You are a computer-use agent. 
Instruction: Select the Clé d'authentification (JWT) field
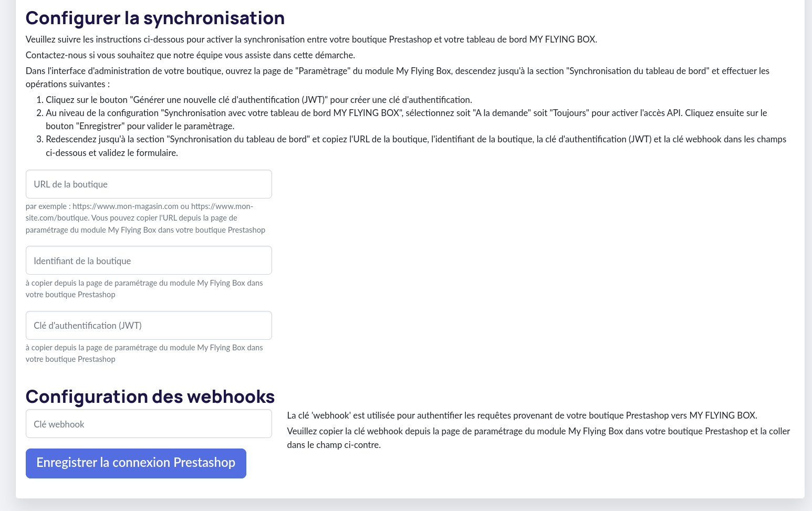click(149, 326)
